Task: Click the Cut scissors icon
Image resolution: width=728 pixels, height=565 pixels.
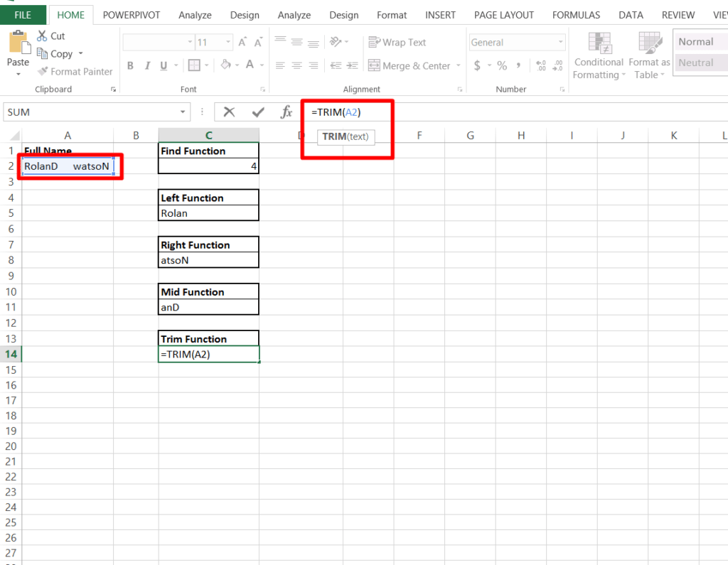Action: pos(41,36)
